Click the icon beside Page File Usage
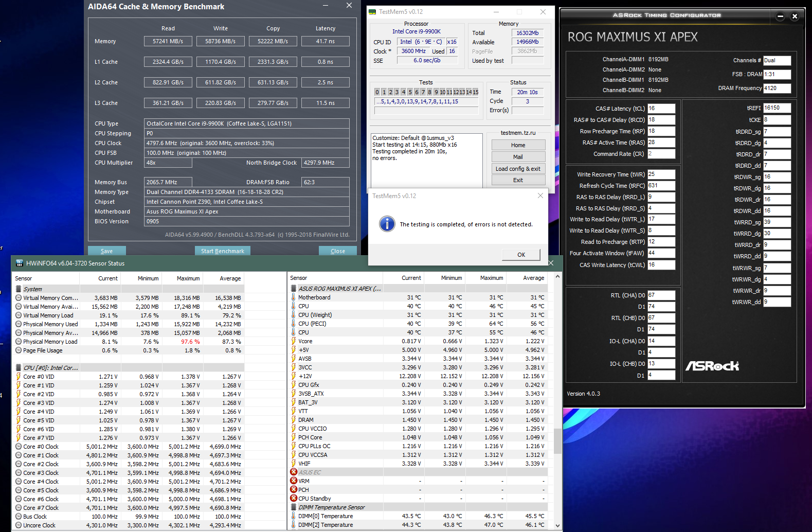Screen dimensions: 812x532 pos(19,350)
